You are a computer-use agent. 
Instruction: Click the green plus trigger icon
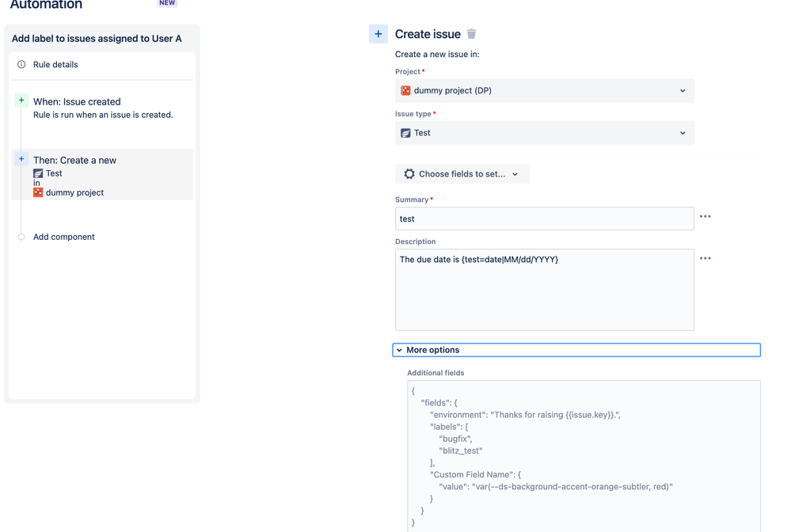click(x=21, y=101)
